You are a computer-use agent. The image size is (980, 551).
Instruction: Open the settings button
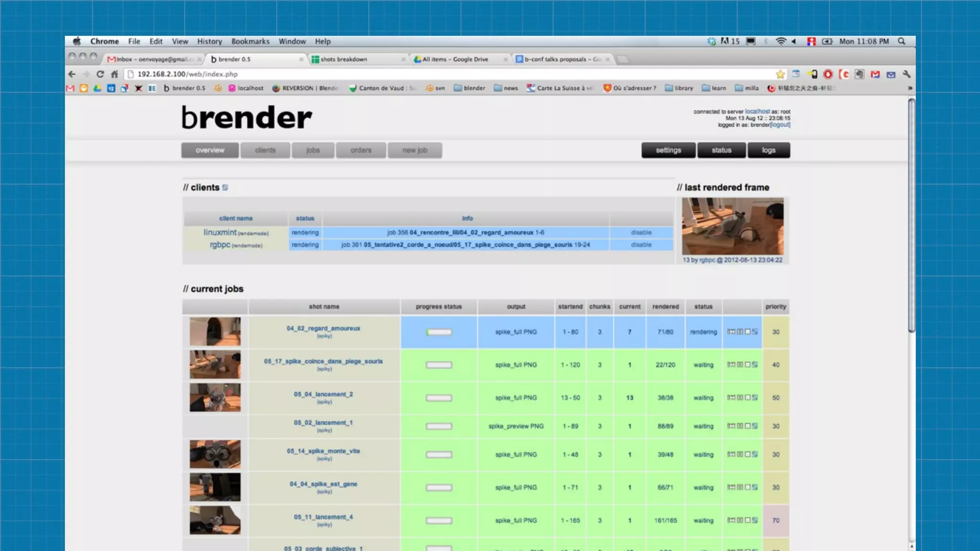point(668,150)
